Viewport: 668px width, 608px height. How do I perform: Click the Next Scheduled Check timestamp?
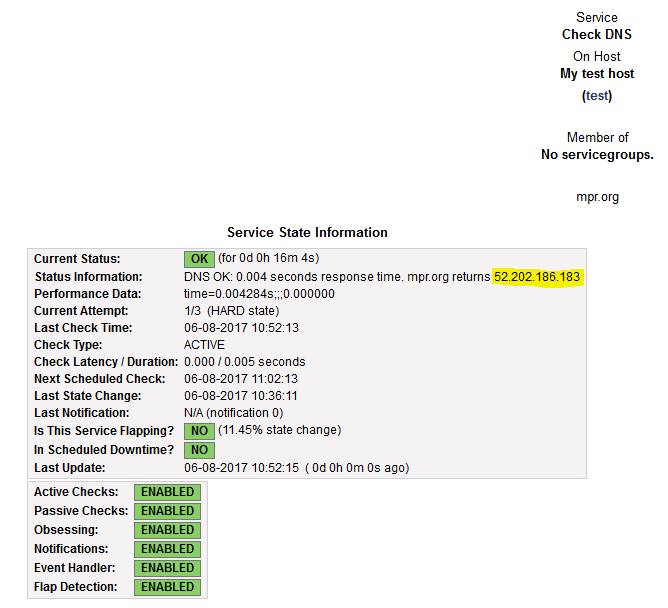click(241, 379)
